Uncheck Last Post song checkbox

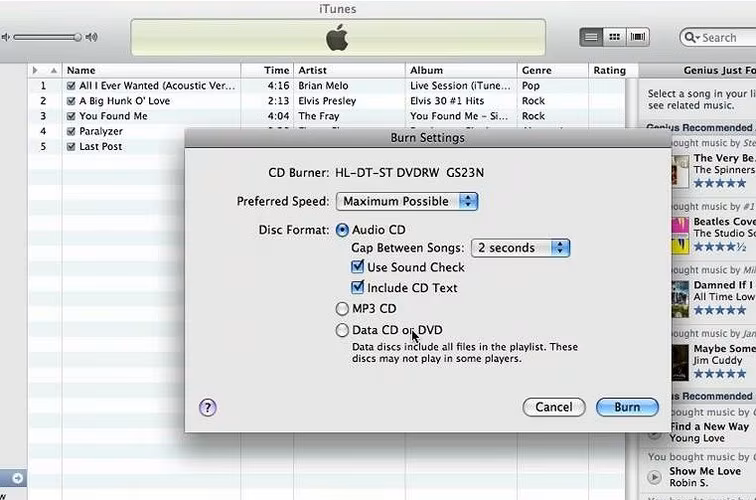(71, 147)
